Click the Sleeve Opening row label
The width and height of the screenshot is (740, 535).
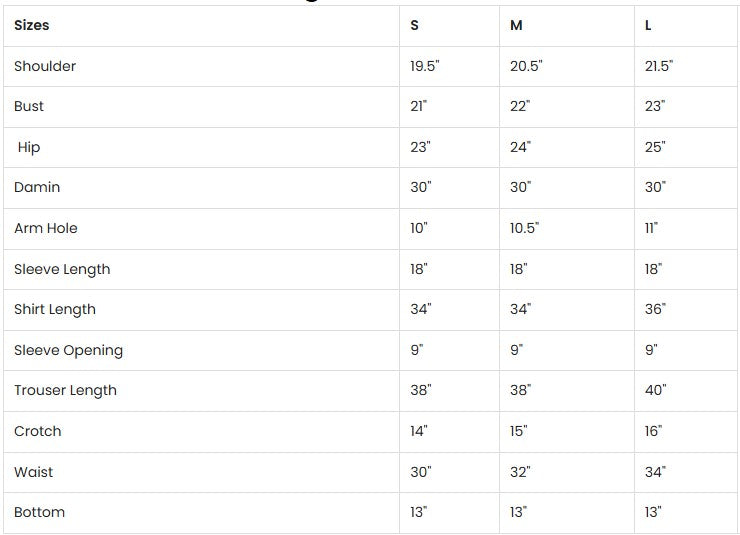point(68,350)
